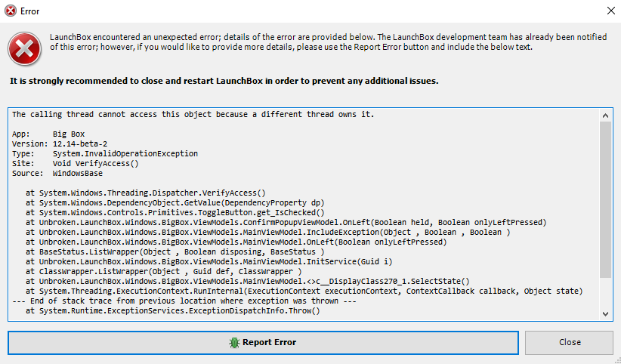Close the Error dialog window

coord(610,11)
